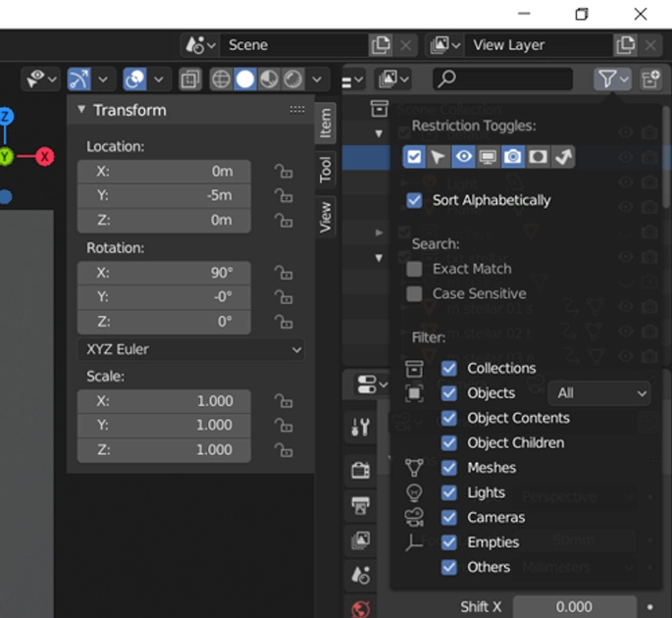Toggle the viewport gizmos button

click(78, 79)
